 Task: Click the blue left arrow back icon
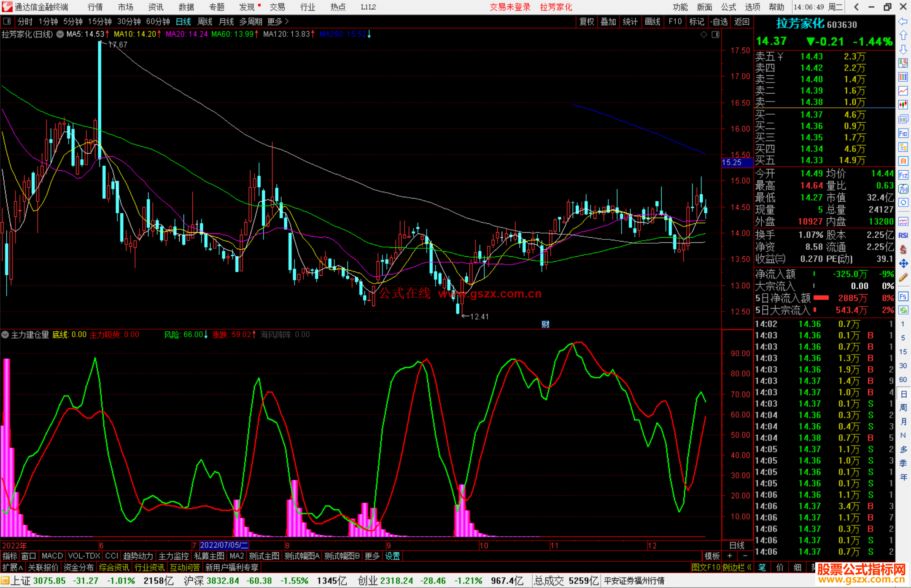tap(903, 21)
